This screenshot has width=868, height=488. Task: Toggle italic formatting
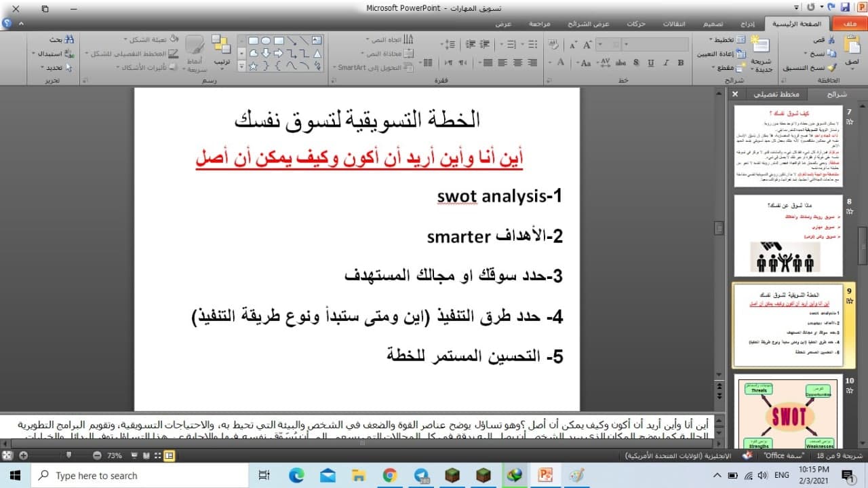point(665,62)
